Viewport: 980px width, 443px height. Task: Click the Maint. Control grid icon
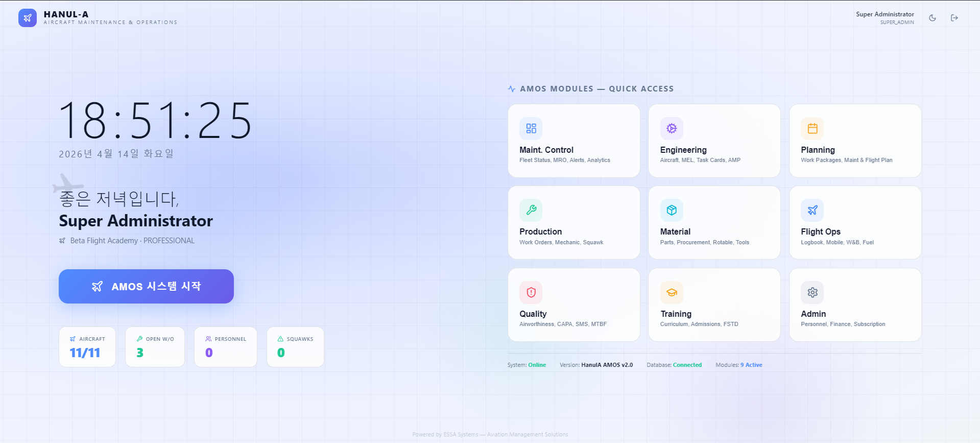[531, 128]
